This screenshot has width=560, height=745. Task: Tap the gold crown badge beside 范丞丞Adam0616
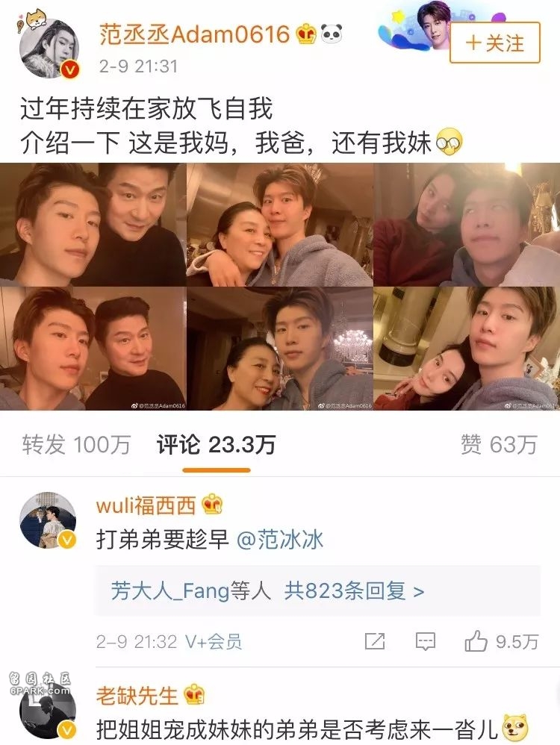tap(306, 34)
